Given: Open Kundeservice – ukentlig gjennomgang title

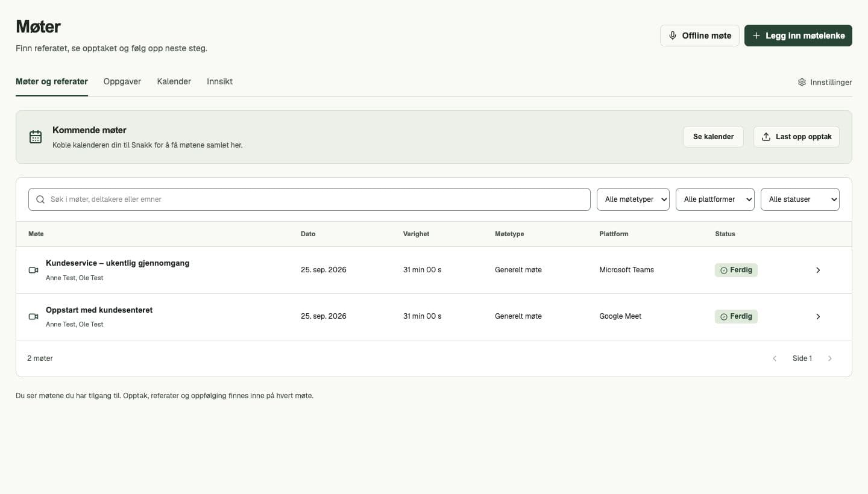Looking at the screenshot, I should 118,263.
